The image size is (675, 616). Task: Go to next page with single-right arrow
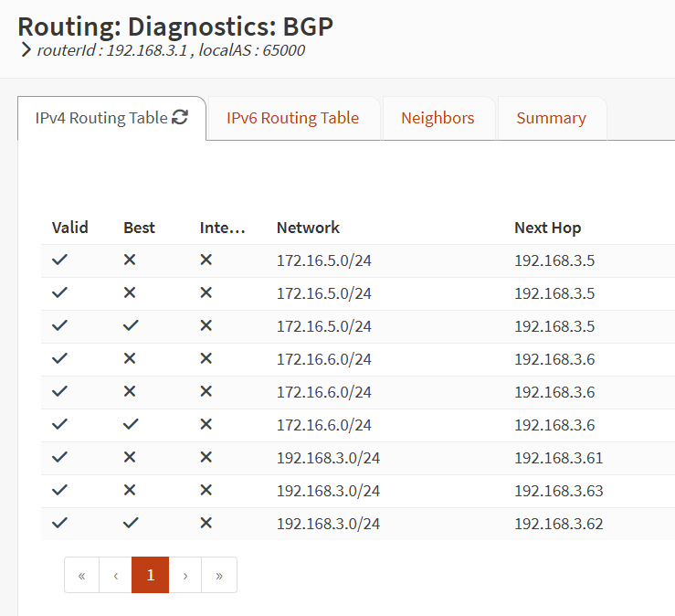point(185,575)
